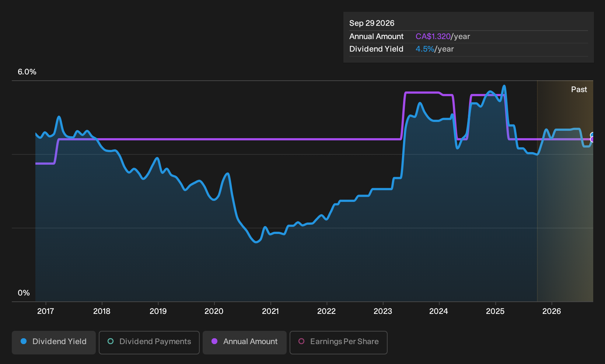Click the 4.5%/year dividend yield value
This screenshot has width=605, height=364.
click(x=435, y=49)
